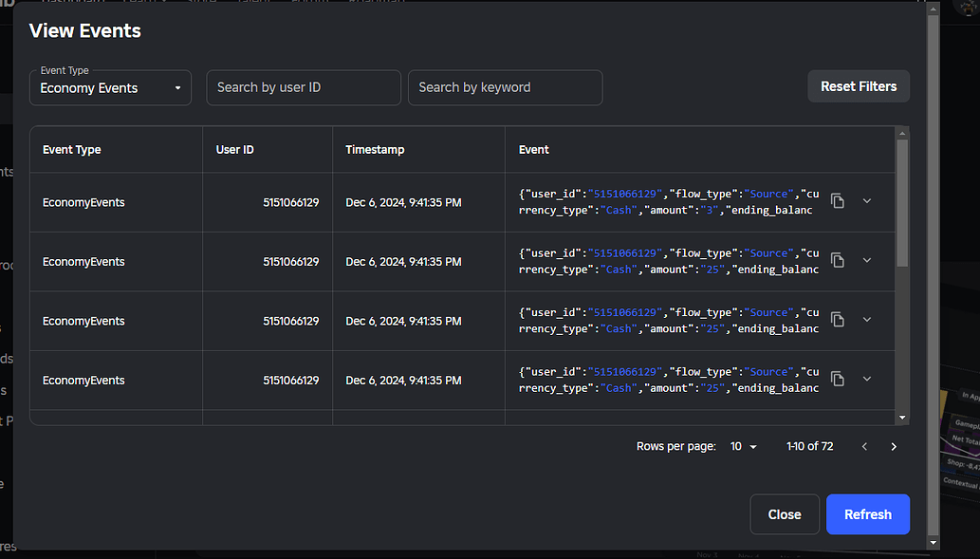
Task: Expand the first event row details
Action: coord(867,201)
